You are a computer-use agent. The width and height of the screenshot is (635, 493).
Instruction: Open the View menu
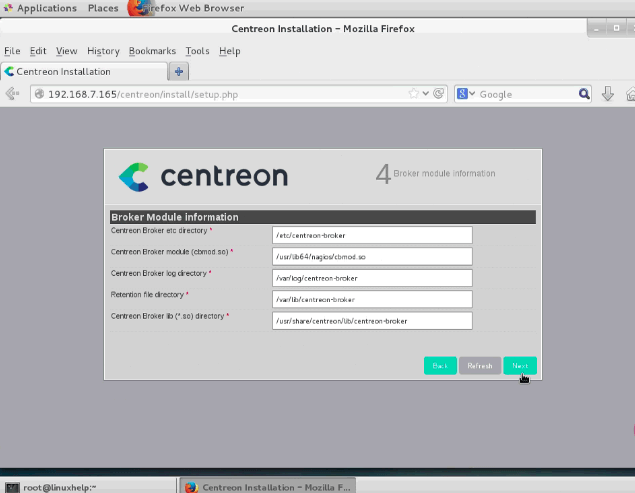66,51
